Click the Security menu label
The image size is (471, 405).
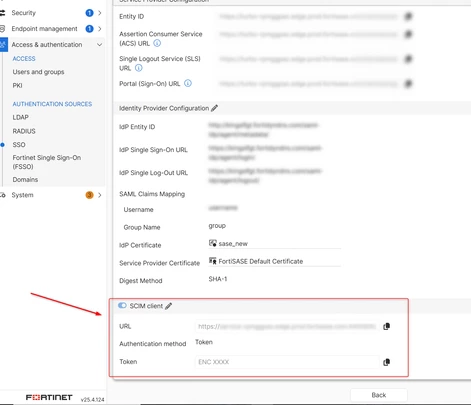point(24,13)
